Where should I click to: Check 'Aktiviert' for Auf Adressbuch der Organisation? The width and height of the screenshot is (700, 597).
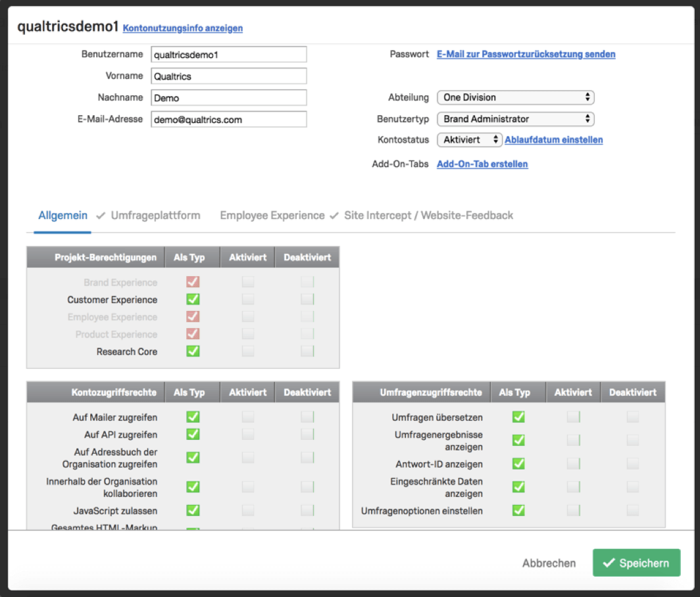pos(248,458)
